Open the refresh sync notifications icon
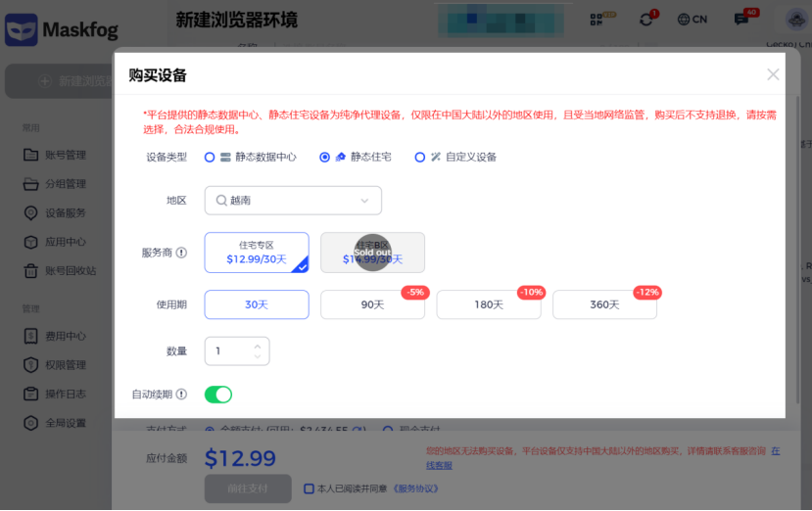 click(x=645, y=20)
